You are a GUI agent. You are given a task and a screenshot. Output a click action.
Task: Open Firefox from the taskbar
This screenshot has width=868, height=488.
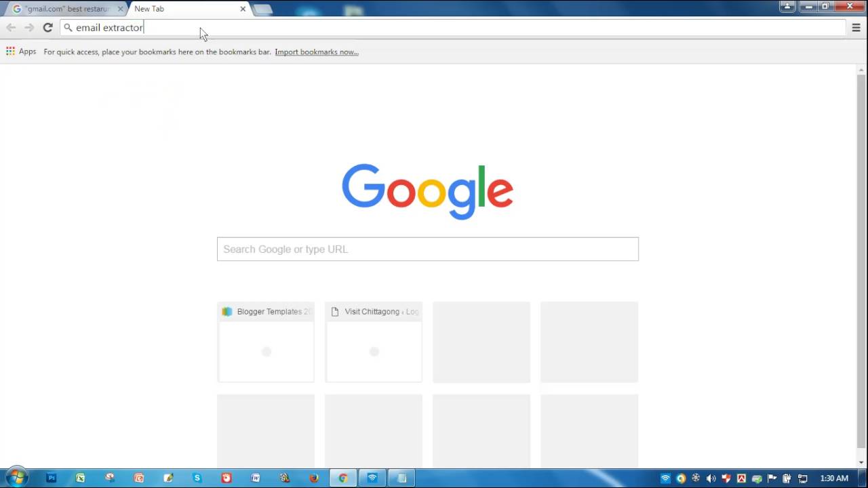click(x=314, y=478)
